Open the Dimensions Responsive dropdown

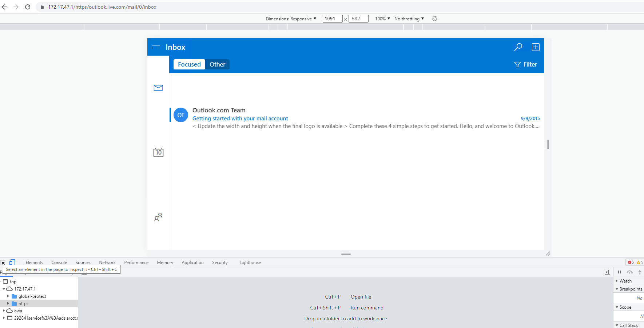(x=291, y=19)
